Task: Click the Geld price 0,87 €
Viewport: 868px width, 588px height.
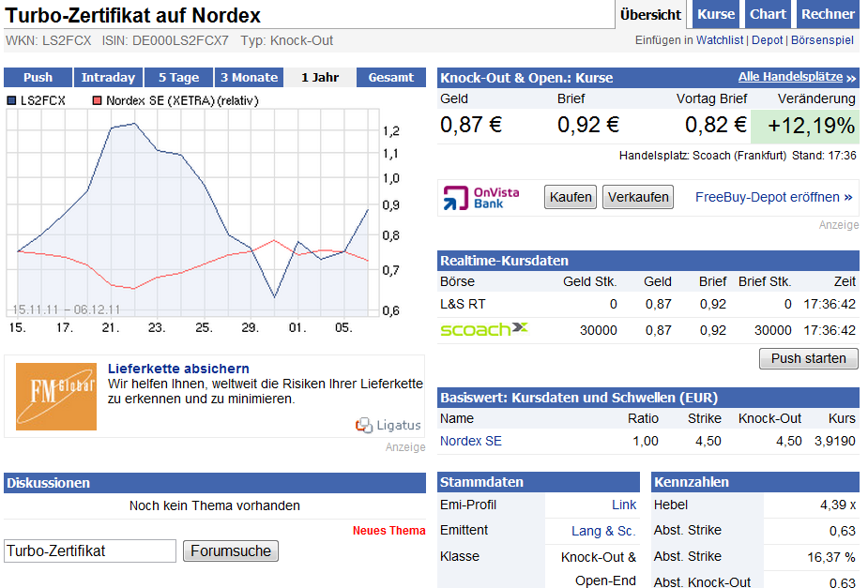Action: click(x=471, y=125)
